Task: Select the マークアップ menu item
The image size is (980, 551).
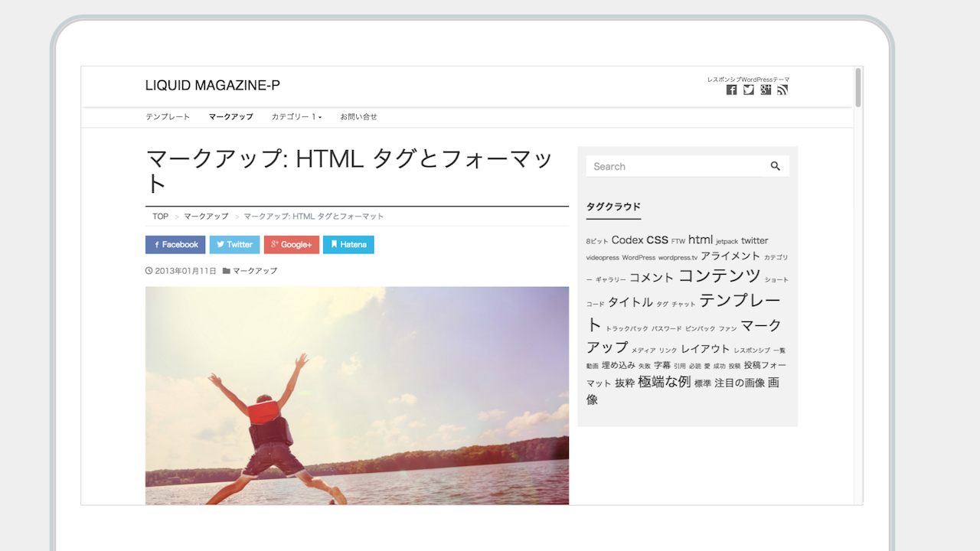Action: tap(230, 117)
